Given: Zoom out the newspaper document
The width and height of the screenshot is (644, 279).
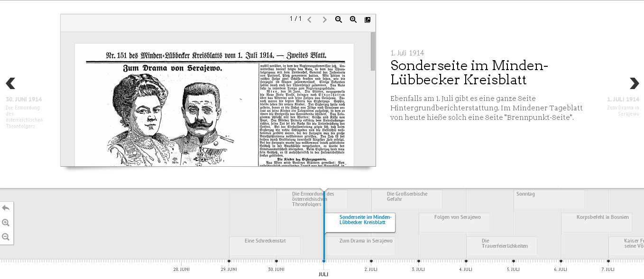Looking at the screenshot, I should coord(339,19).
